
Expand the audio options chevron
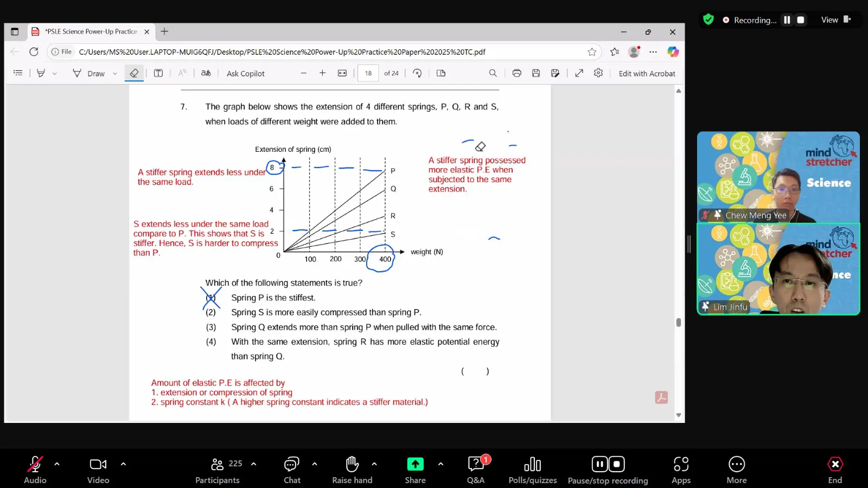pos(57,464)
